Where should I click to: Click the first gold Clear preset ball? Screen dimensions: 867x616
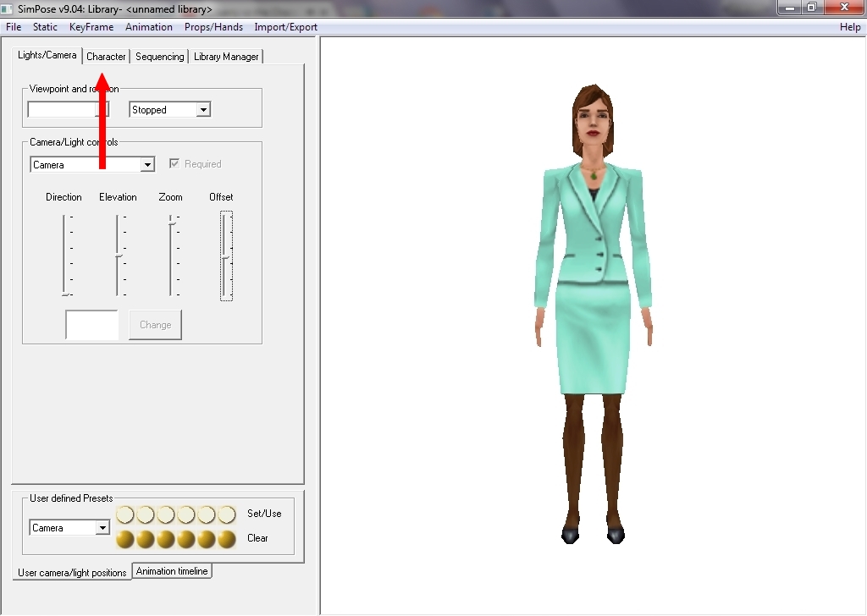pos(125,539)
